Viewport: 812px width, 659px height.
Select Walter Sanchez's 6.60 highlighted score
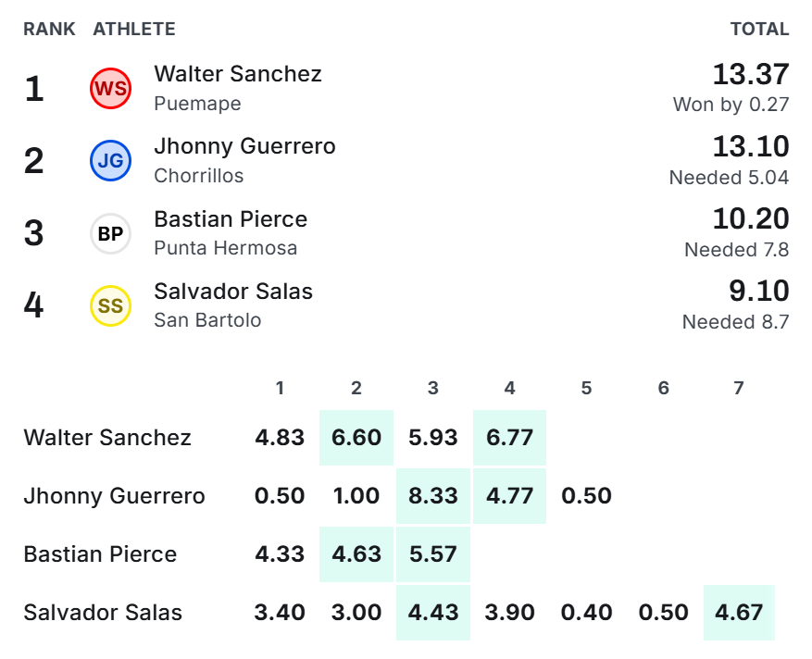click(x=356, y=438)
